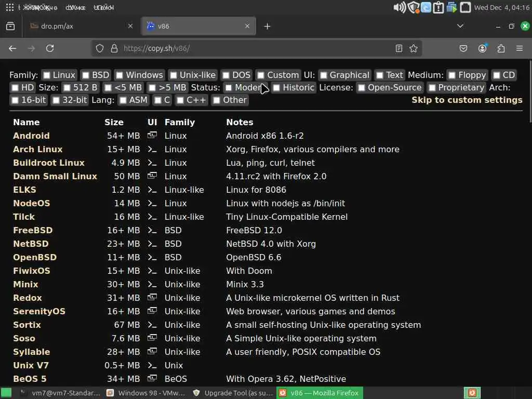Toggle the Floppy medium checkbox
532x399 pixels.
coord(453,75)
